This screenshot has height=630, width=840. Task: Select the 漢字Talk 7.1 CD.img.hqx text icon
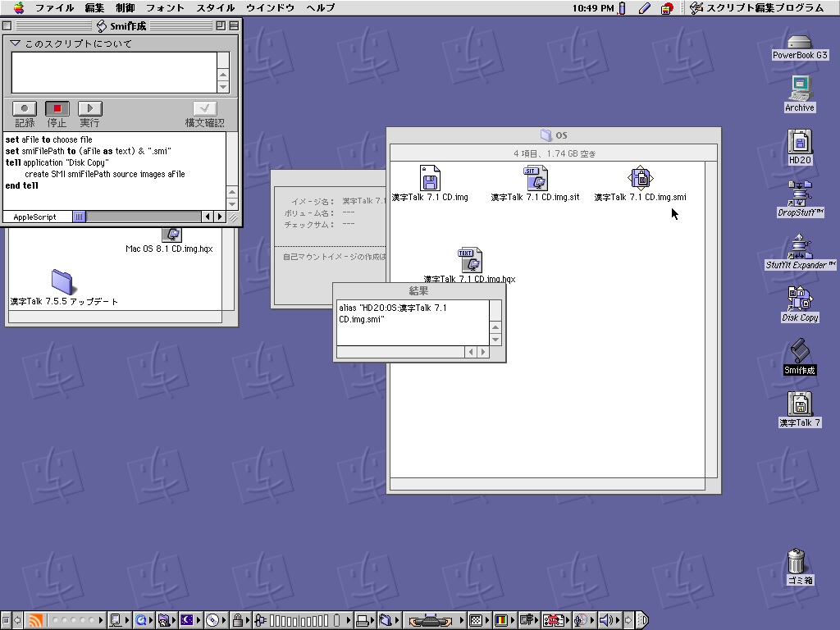pos(470,260)
